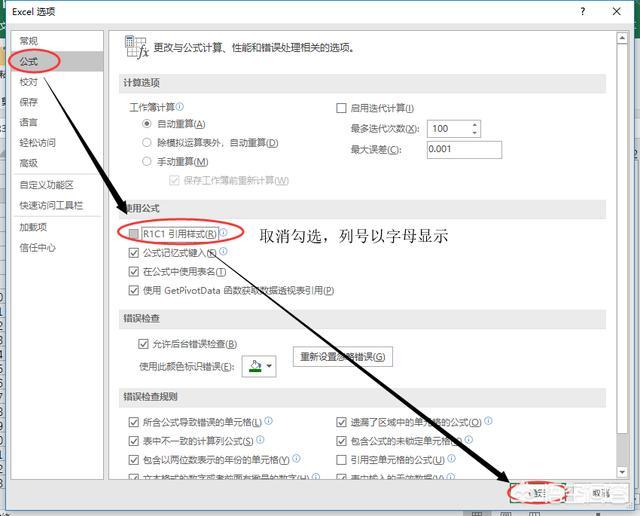This screenshot has width=640, height=516.
Task: Click the help question mark icon
Action: tap(582, 11)
